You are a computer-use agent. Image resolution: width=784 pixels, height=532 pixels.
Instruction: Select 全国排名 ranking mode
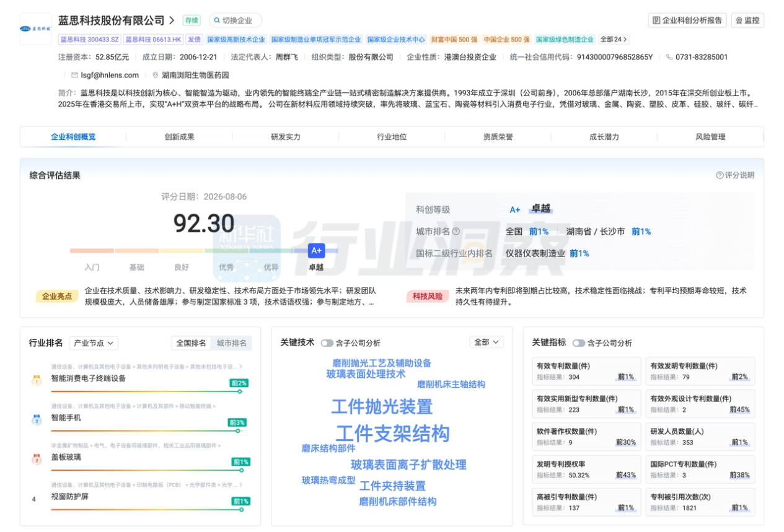(x=192, y=343)
